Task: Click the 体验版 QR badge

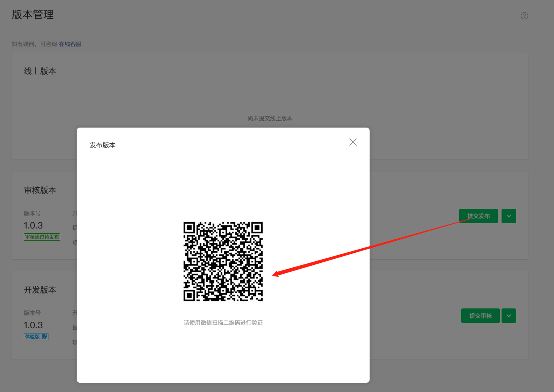Action: coord(36,337)
